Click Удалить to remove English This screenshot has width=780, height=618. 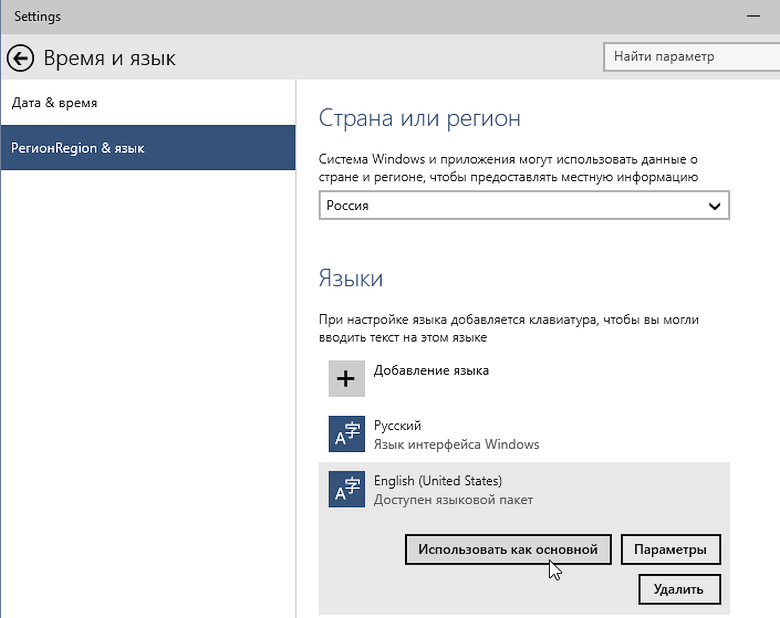pos(680,590)
